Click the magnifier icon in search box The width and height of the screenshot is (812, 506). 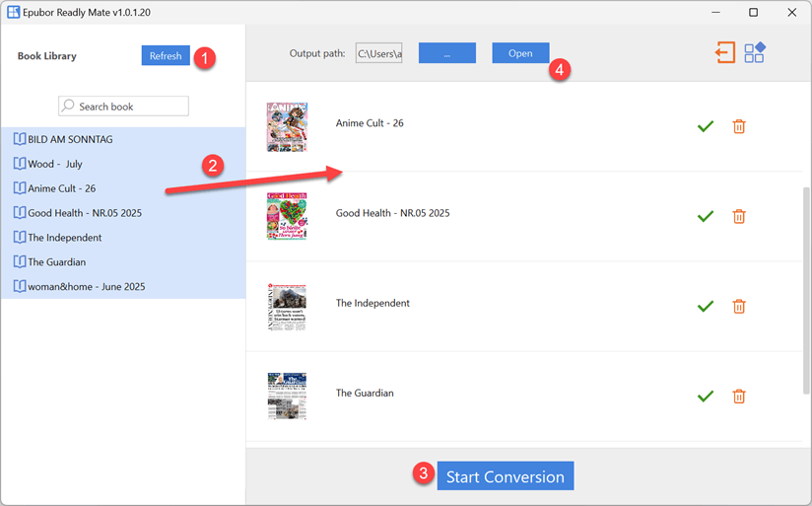(68, 106)
